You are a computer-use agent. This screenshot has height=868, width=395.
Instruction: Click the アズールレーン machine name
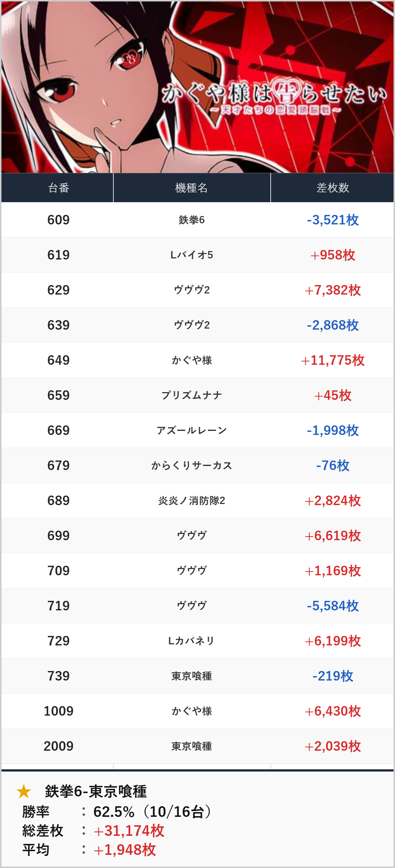point(192,431)
